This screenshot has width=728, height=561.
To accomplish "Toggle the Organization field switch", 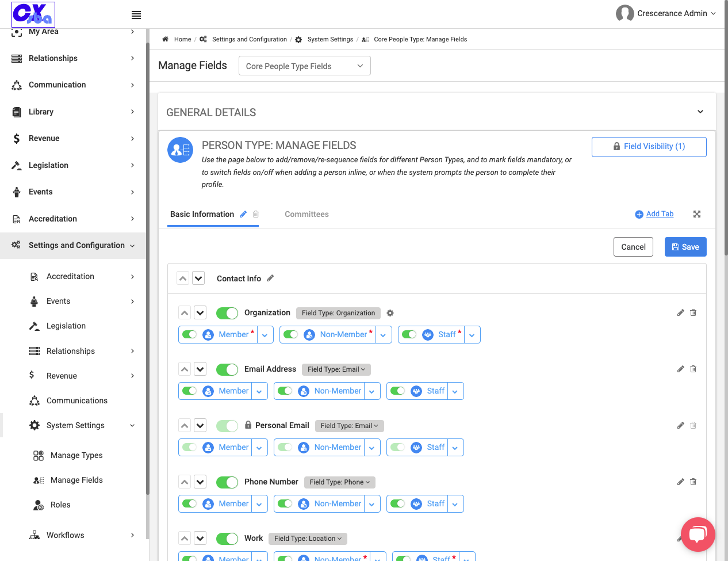I will pos(227,313).
